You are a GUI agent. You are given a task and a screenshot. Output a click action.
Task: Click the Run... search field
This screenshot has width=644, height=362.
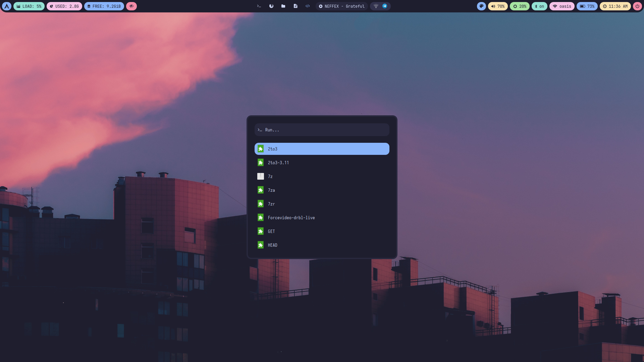[322, 130]
